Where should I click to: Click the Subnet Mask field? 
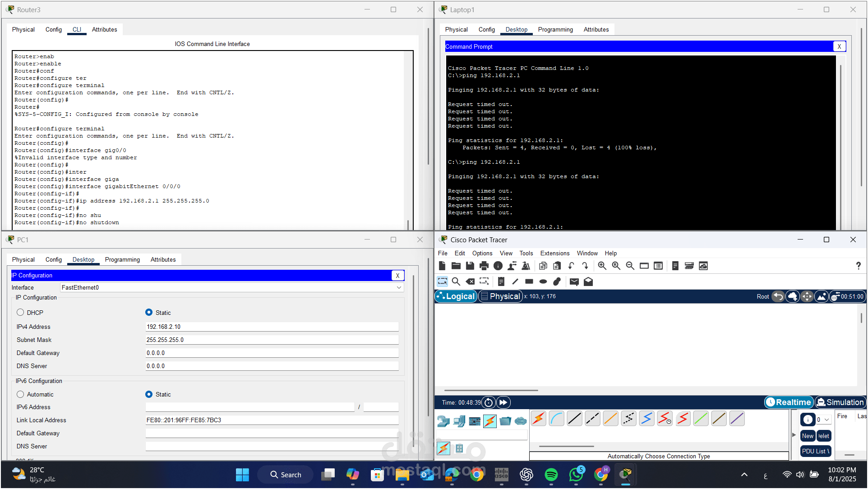(x=272, y=340)
